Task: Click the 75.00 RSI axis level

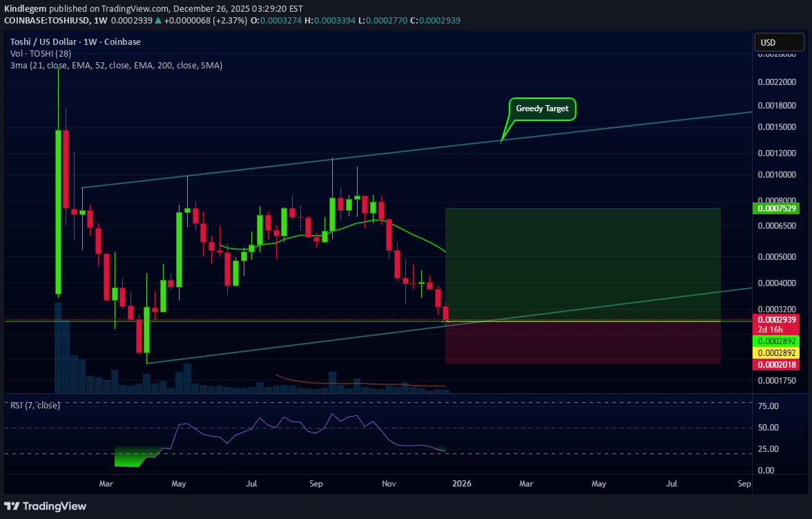Action: click(x=768, y=406)
